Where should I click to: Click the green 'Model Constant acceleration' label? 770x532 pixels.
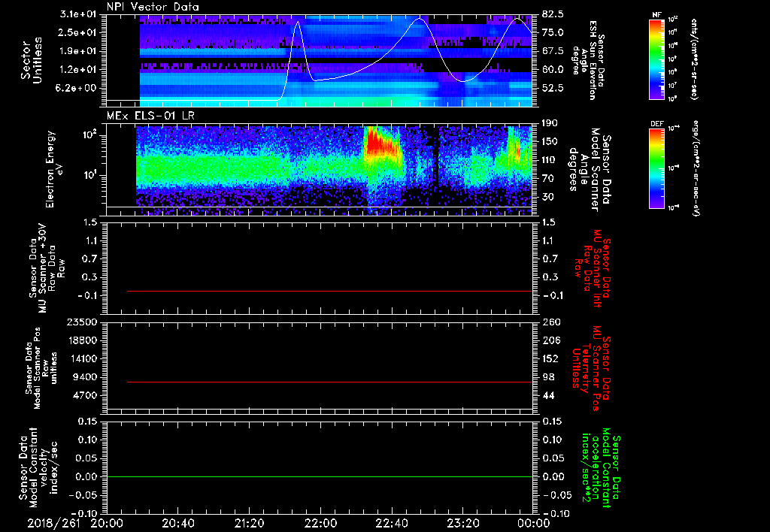click(x=601, y=468)
